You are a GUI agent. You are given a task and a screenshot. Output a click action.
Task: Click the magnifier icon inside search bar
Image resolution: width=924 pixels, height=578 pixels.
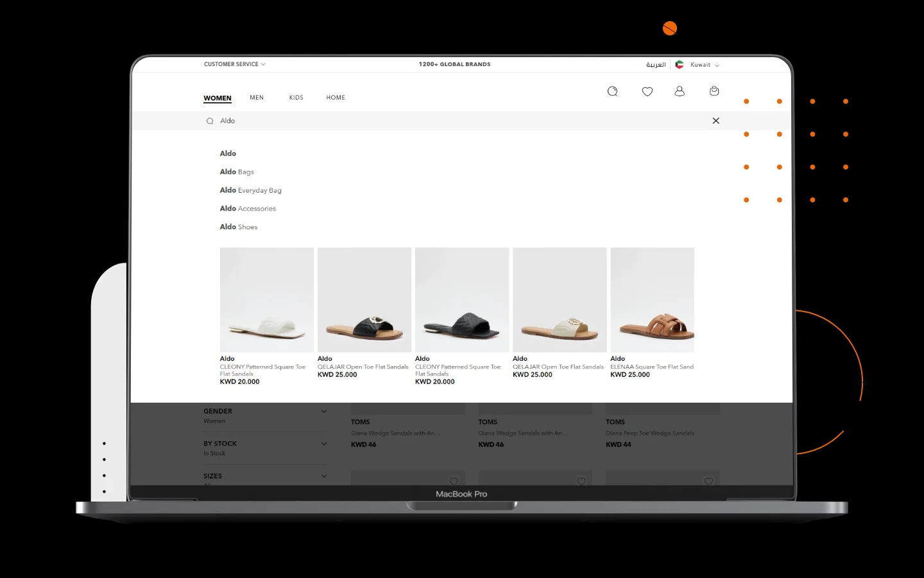click(210, 121)
